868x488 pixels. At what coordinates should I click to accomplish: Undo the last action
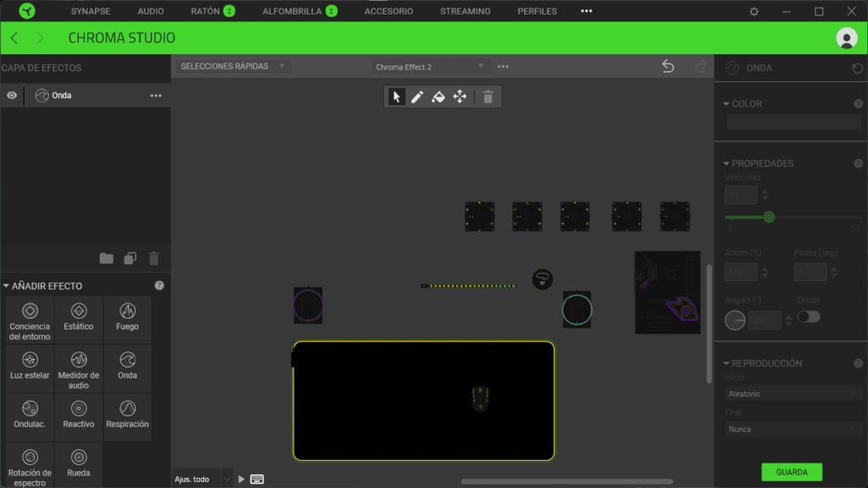(668, 66)
